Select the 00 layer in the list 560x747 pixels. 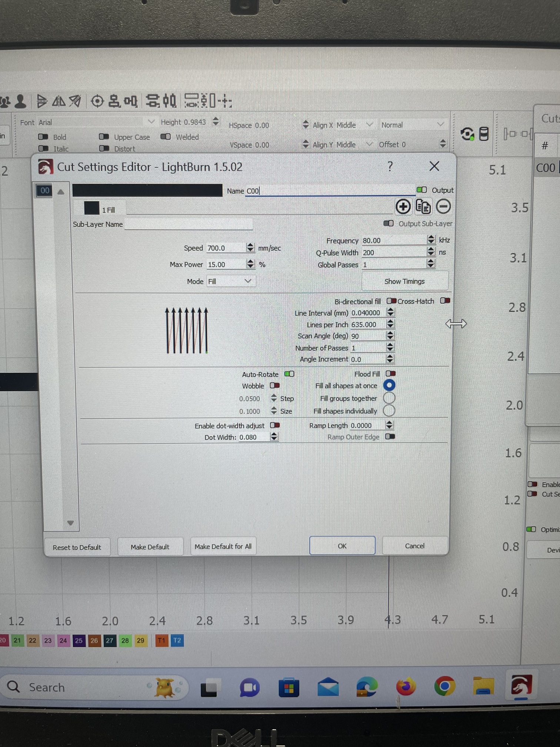(x=45, y=191)
